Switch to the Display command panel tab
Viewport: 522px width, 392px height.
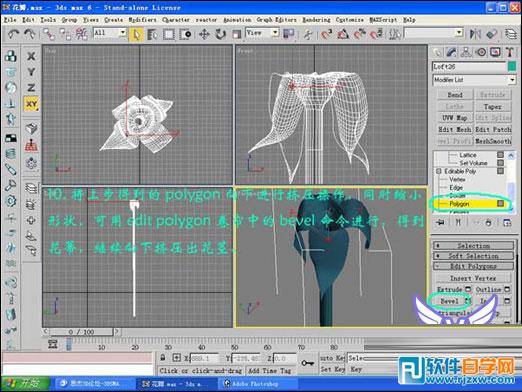tap(495, 52)
